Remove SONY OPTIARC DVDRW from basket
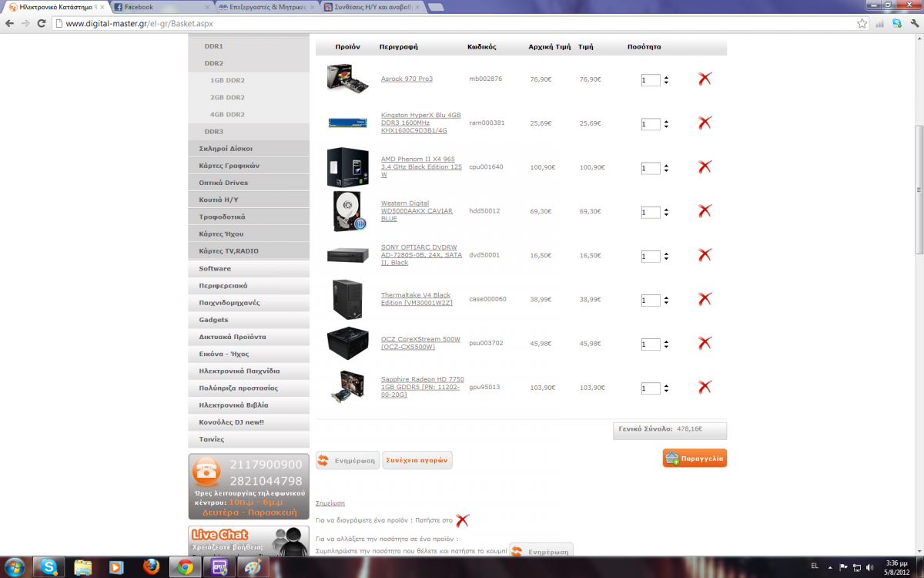This screenshot has width=924, height=578. tap(705, 254)
